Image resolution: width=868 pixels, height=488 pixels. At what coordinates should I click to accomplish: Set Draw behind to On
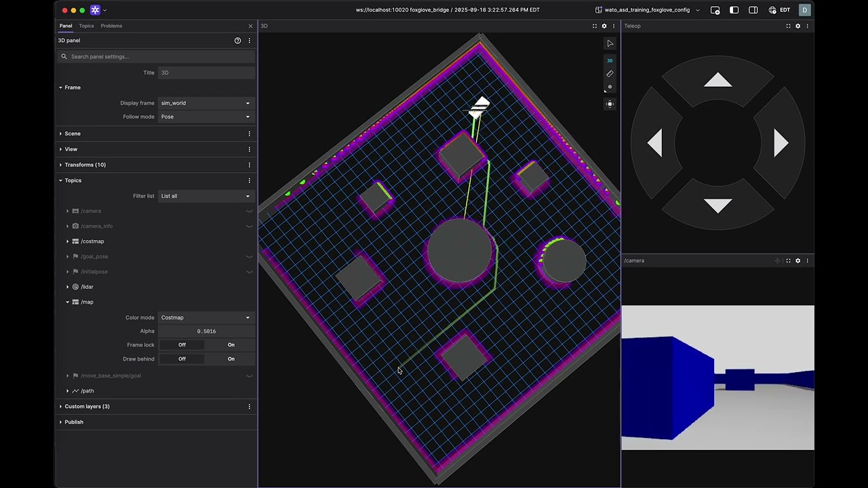coord(231,359)
